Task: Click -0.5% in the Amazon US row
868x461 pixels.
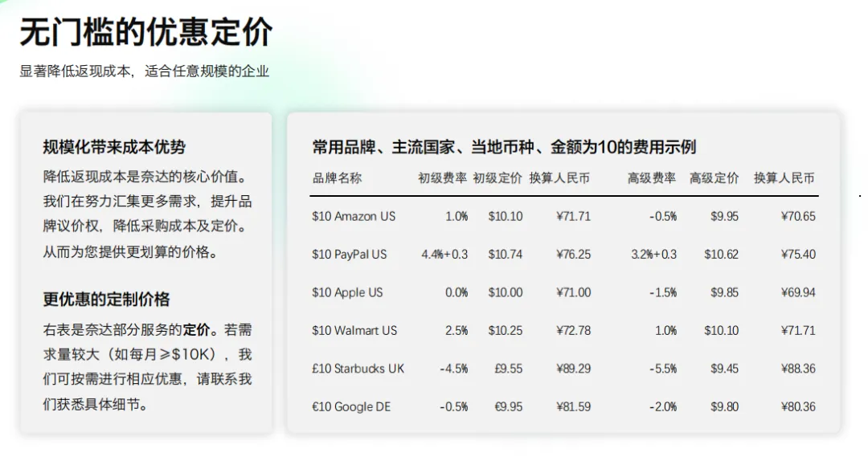Action: (663, 216)
